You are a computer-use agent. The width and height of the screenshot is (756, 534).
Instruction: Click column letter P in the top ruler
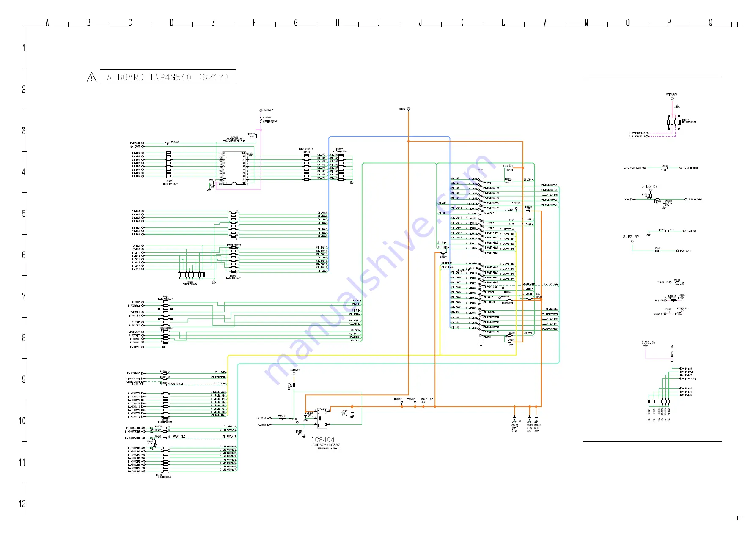(x=669, y=23)
